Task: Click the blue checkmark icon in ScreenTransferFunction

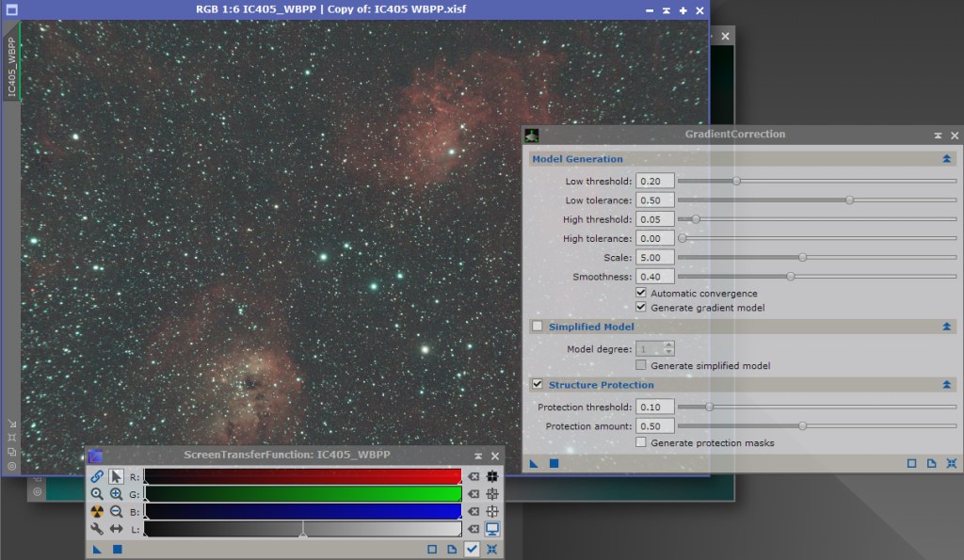Action: [472, 549]
